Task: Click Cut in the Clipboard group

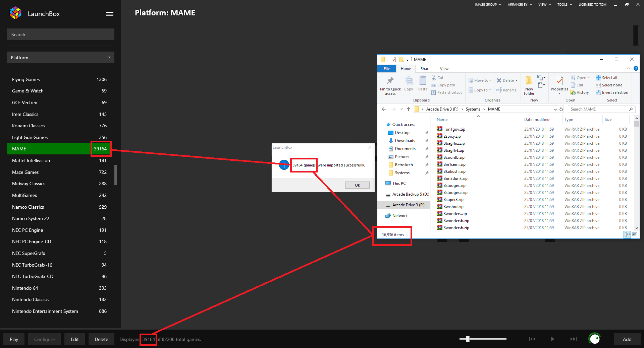Action: pos(437,78)
